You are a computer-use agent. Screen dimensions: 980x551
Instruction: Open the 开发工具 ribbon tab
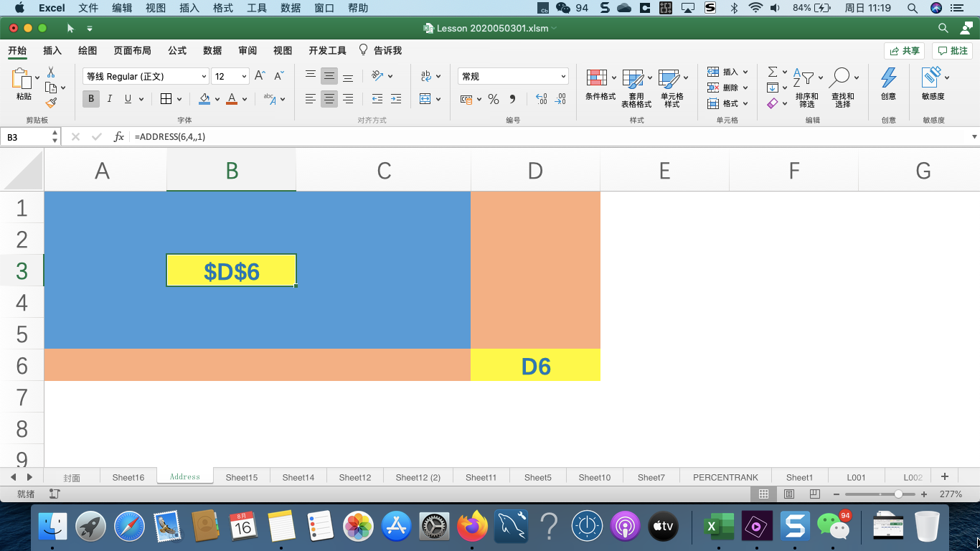pos(327,50)
